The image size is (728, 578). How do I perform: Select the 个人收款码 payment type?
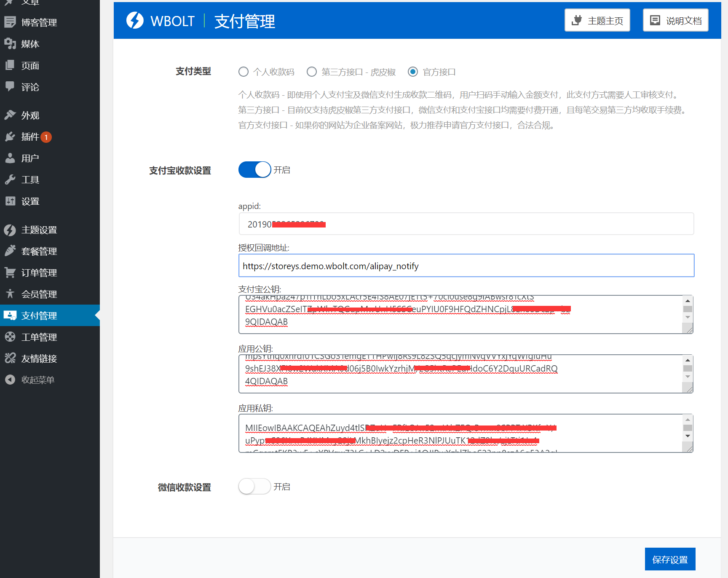coord(243,72)
